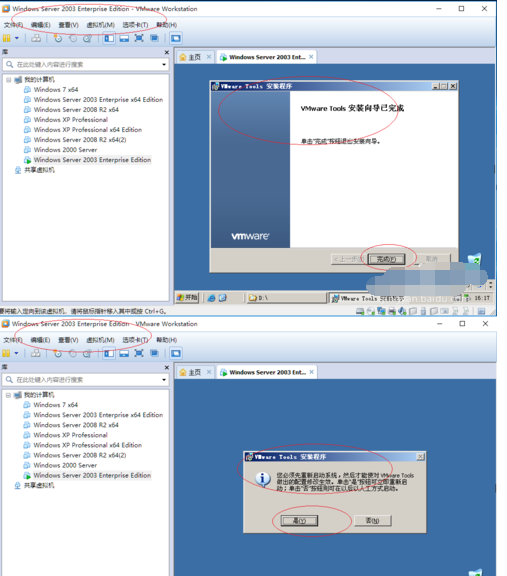The height and width of the screenshot is (576, 507).
Task: Toggle Unity mode in the wizard-completed window
Action: pos(154,38)
